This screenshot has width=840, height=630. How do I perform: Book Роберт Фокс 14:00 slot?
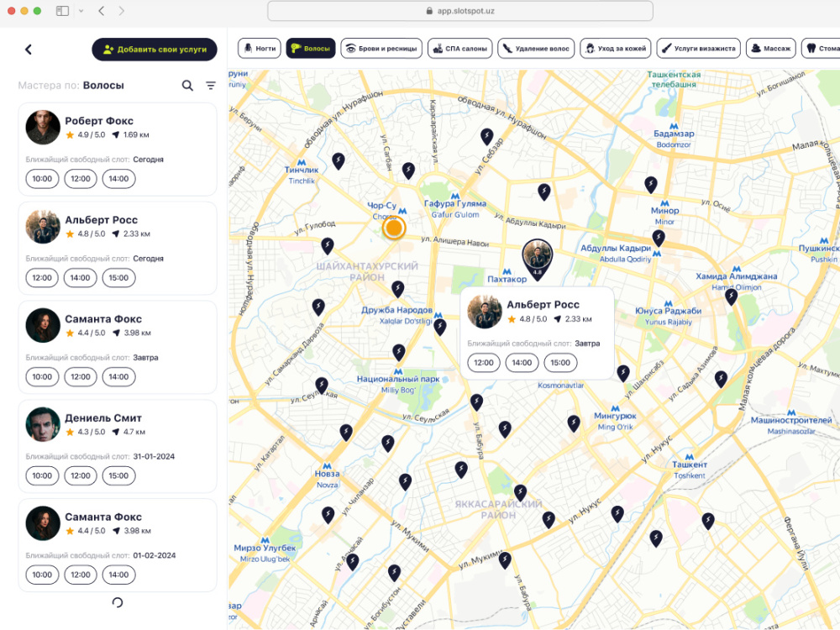(118, 178)
